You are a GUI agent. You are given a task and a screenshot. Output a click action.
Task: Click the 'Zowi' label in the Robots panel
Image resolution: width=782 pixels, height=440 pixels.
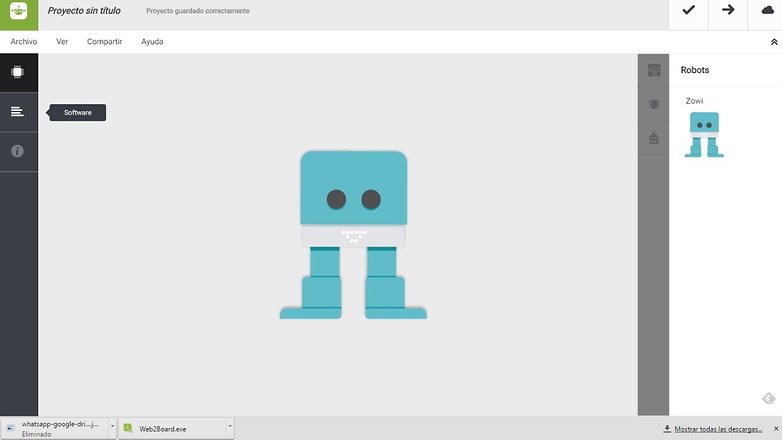pos(694,101)
